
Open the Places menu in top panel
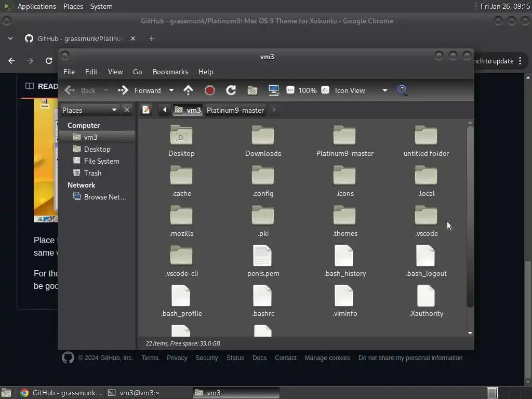click(73, 6)
